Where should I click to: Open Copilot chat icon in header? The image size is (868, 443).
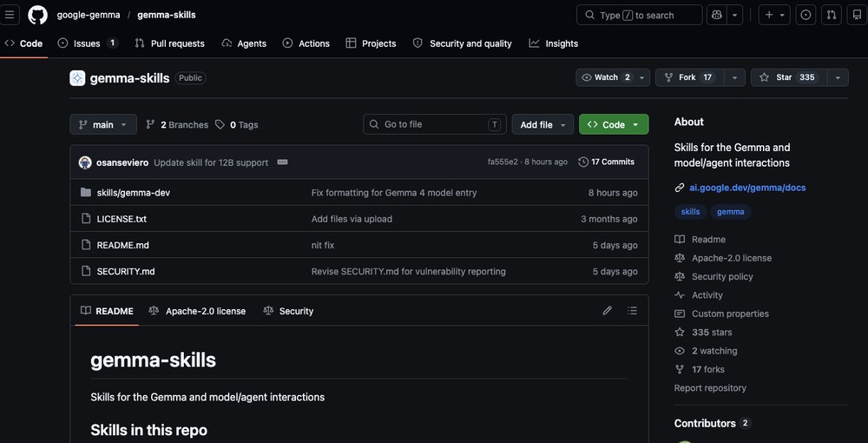716,15
